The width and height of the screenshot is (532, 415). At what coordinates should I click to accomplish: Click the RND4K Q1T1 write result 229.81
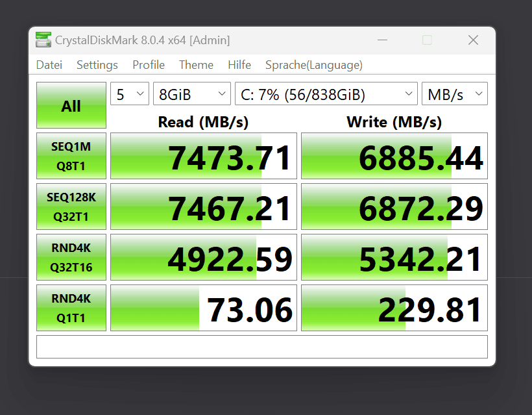394,308
